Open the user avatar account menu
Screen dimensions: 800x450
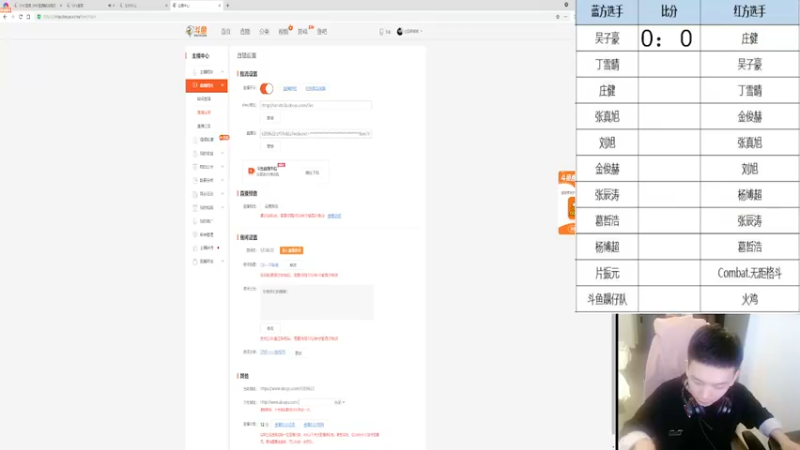pyautogui.click(x=409, y=31)
